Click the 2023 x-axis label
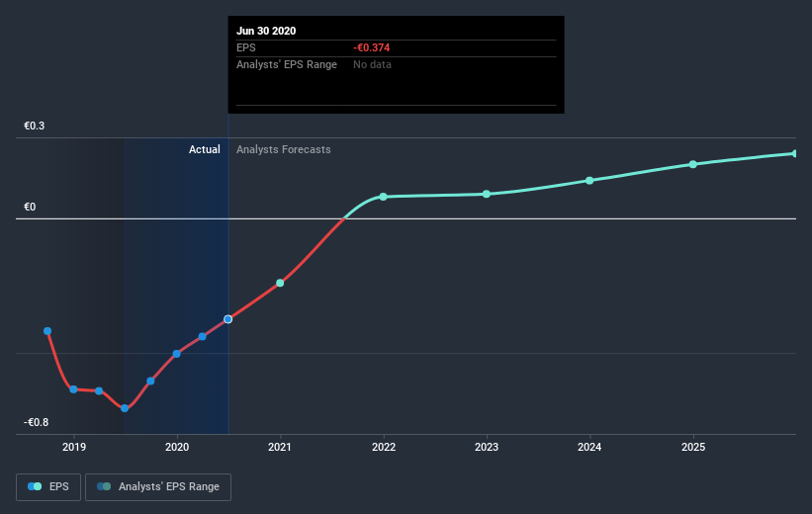812x514 pixels. 487,447
